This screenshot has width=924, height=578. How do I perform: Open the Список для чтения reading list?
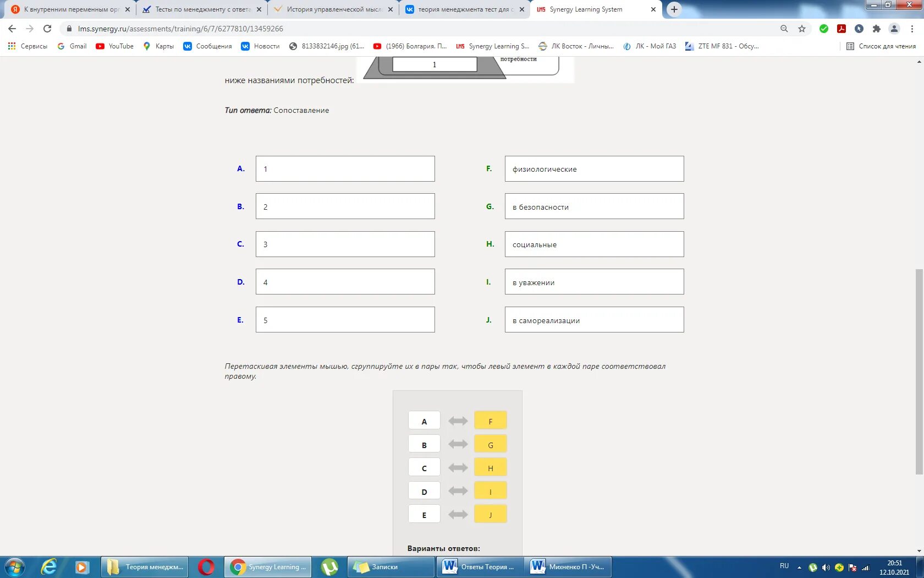pyautogui.click(x=881, y=46)
